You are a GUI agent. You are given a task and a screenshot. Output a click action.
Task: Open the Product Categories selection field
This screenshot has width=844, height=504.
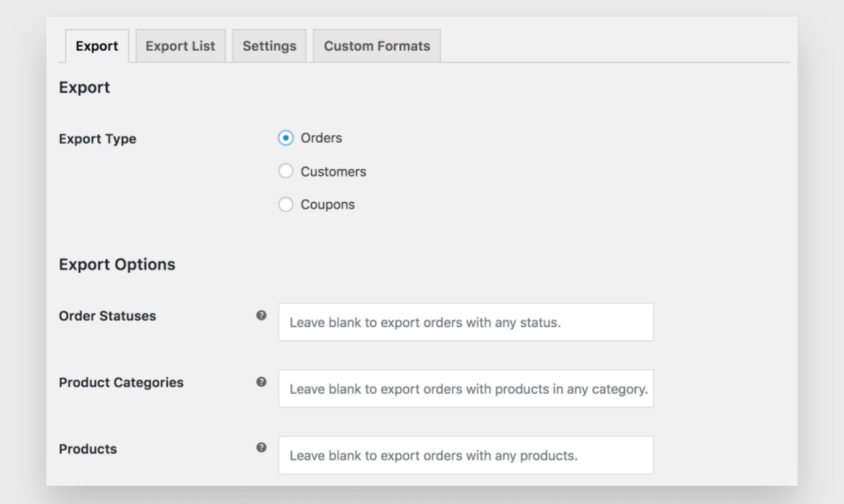[x=466, y=389]
